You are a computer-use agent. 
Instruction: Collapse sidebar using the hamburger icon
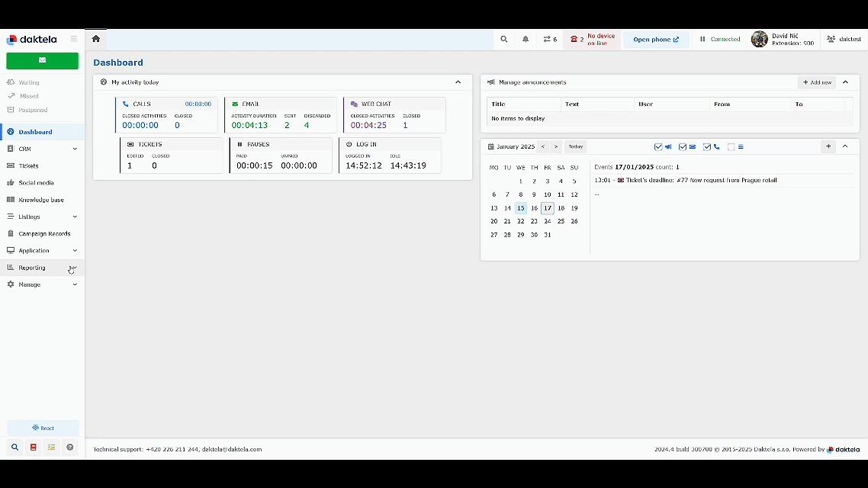74,39
